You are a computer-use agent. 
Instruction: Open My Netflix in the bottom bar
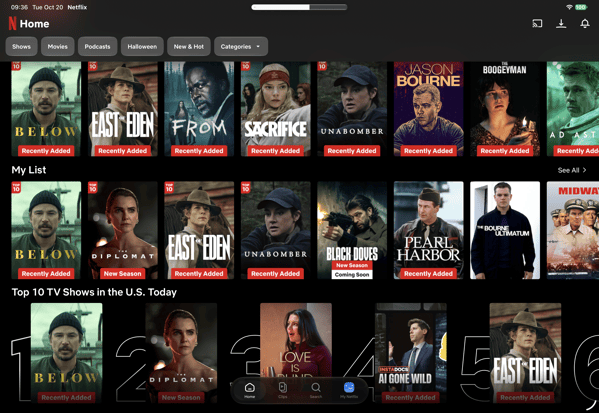[349, 390]
